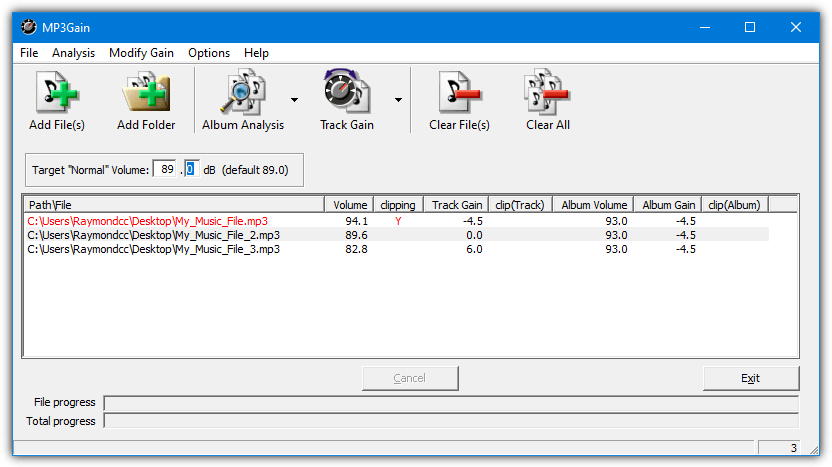Click the 89.6 volume value

tap(356, 235)
